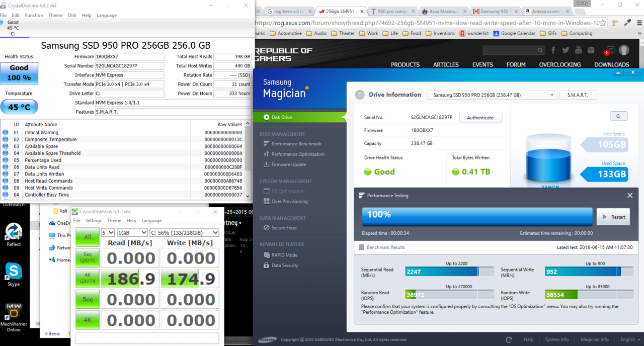Open Secure Erase in Magician
This screenshot has height=346, width=644.
[x=281, y=228]
